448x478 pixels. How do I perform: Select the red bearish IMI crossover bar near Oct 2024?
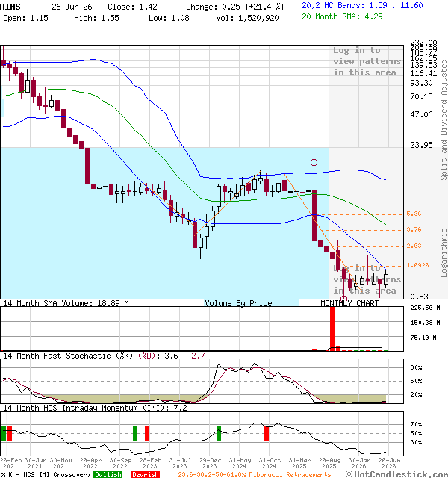(267, 433)
